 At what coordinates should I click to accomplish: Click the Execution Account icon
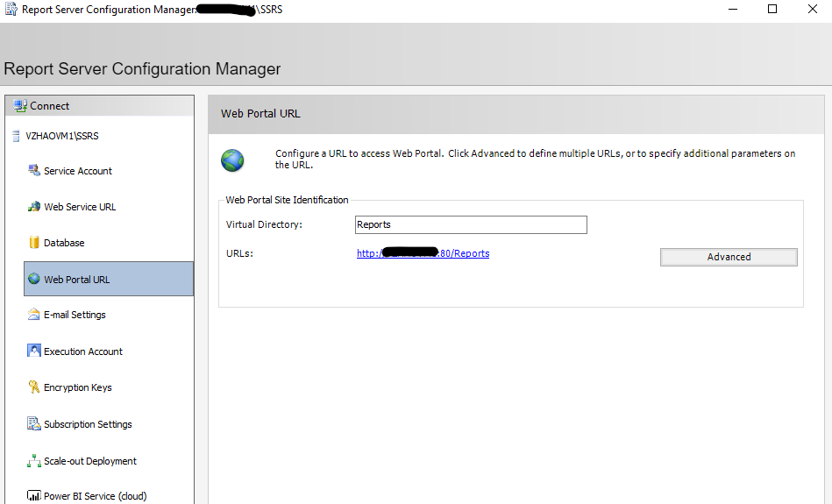click(x=34, y=351)
